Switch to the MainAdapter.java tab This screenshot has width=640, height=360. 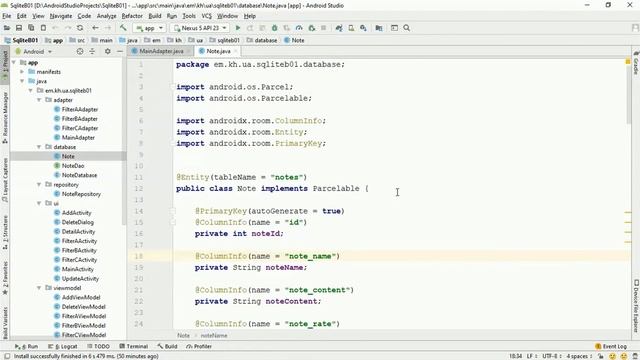click(x=161, y=51)
